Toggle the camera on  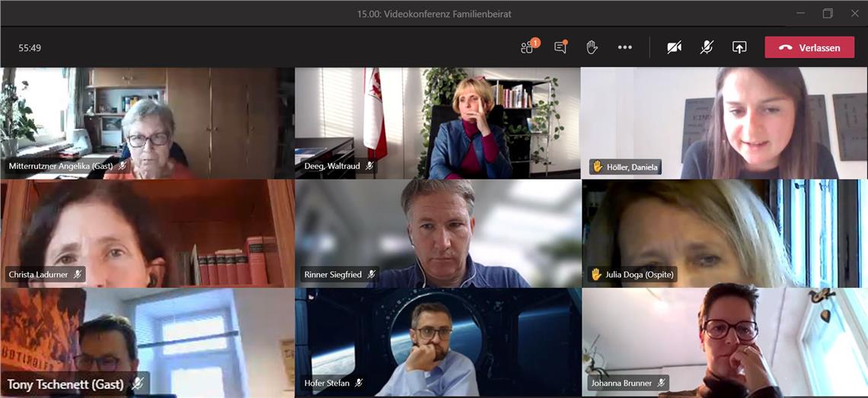coord(674,47)
